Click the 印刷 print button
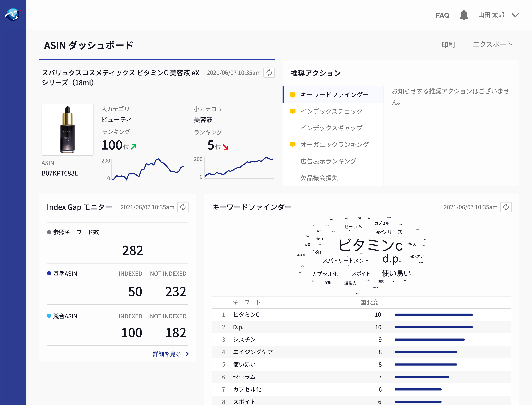 (x=448, y=45)
